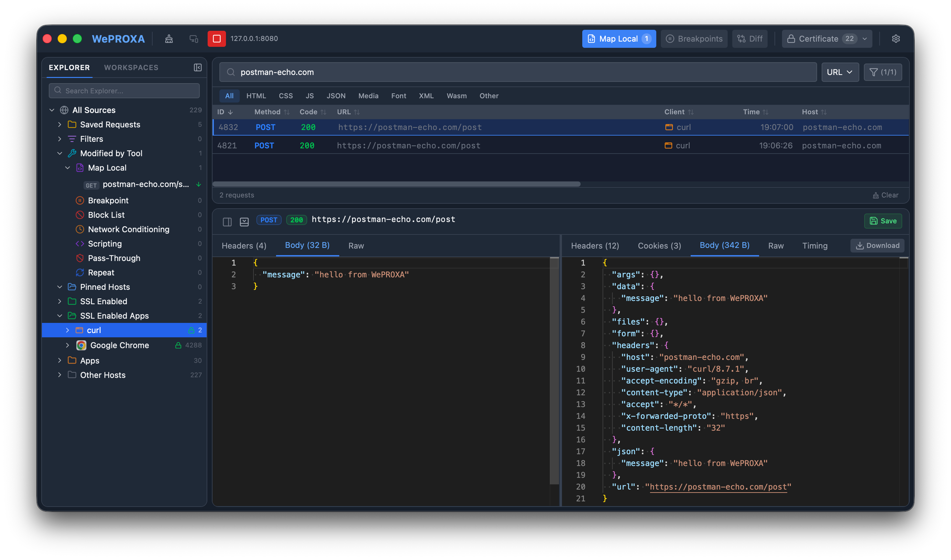Click the curl client icon in row 4821
Screen dimensions: 951x560
(x=668, y=146)
